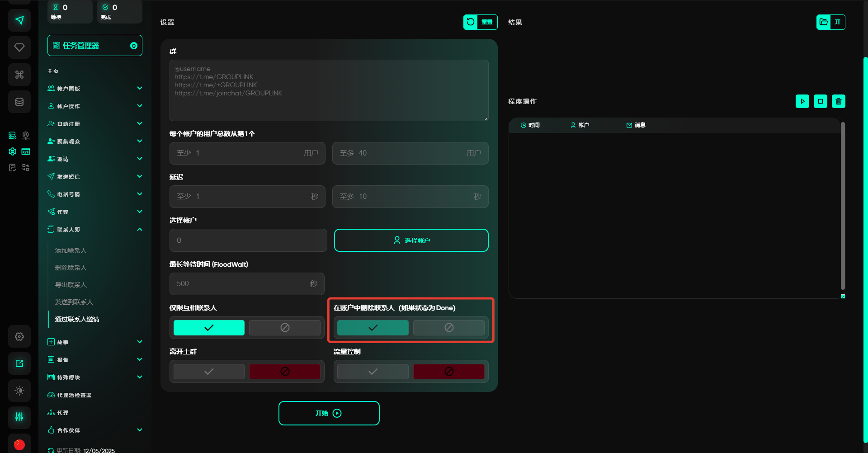Viewport: 868px width, 453px height.
Task: Click the 群 group links text area
Action: [x=329, y=90]
